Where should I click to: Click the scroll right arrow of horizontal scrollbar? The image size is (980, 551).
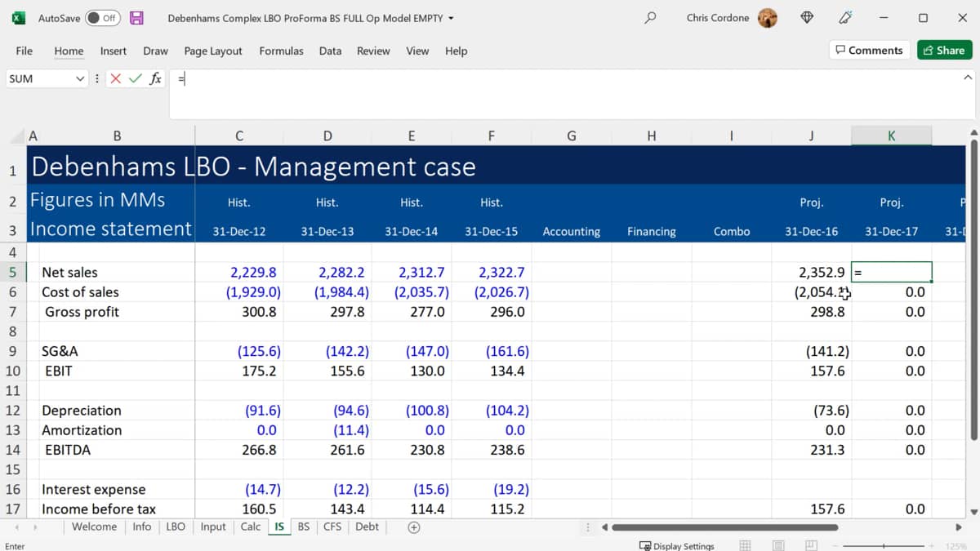pos(959,527)
